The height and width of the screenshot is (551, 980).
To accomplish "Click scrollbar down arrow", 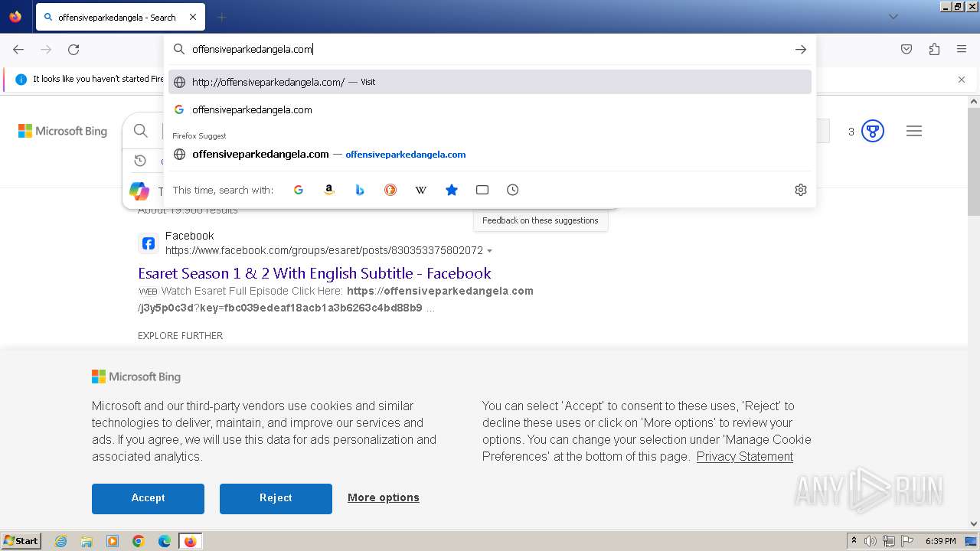I will point(974,524).
